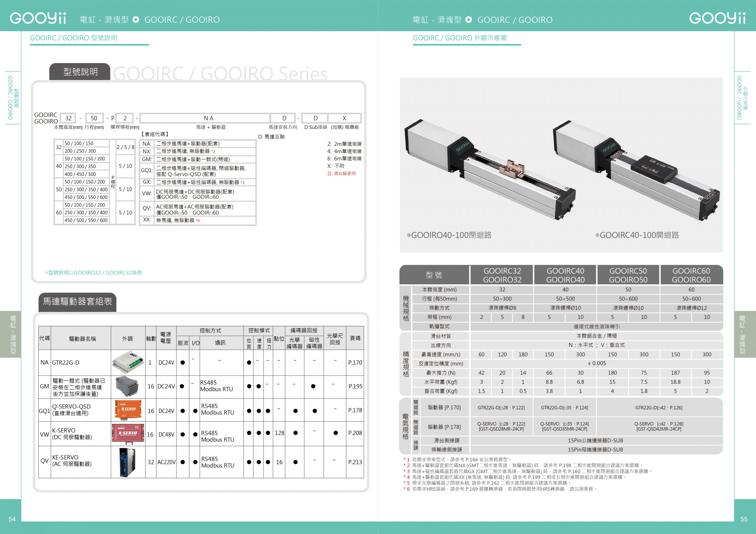Screen dimensions: 756x534
Task: Click '循環式線性滾珠導引' rail type cell
Action: click(x=597, y=327)
